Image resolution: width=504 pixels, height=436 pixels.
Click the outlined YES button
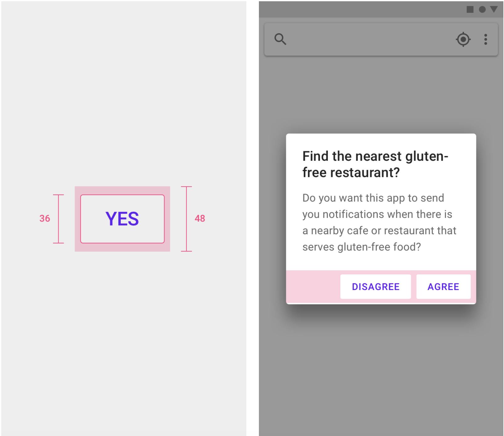[122, 219]
